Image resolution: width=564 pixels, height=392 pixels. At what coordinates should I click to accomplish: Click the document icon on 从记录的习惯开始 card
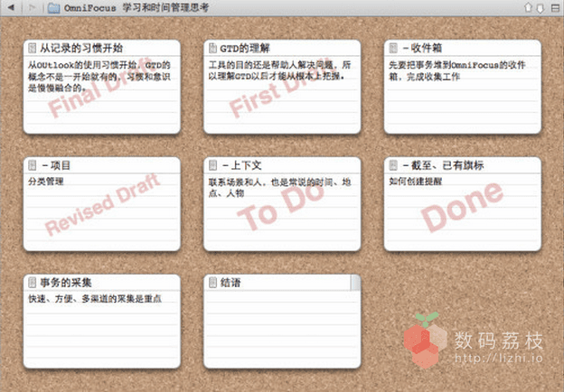33,48
